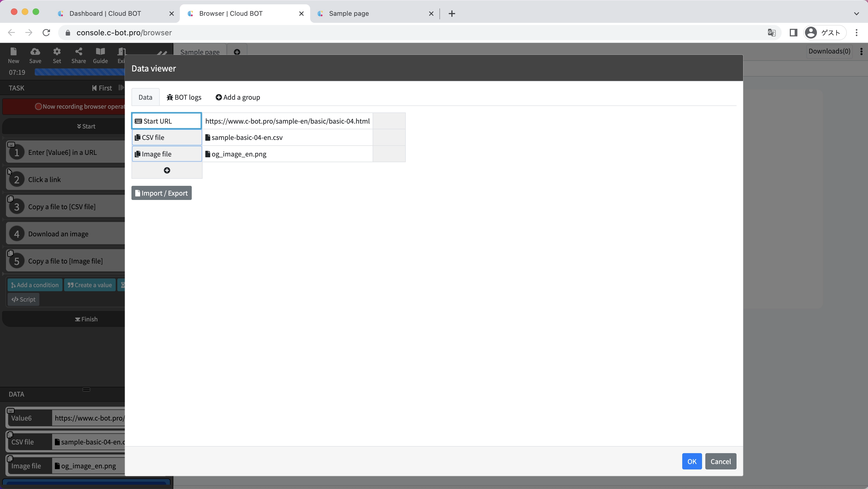Click the Google Translate icon in address bar
The image size is (868, 489).
771,33
